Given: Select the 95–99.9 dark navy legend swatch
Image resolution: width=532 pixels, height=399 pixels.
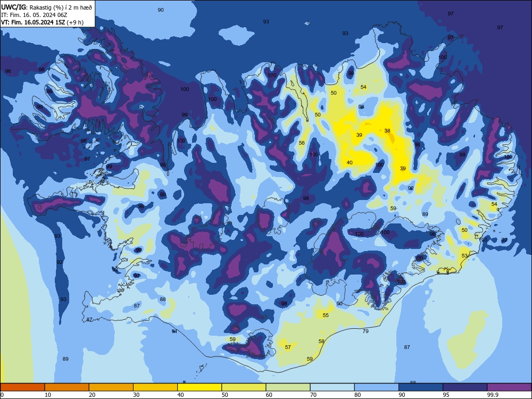Looking at the screenshot, I should (x=465, y=387).
